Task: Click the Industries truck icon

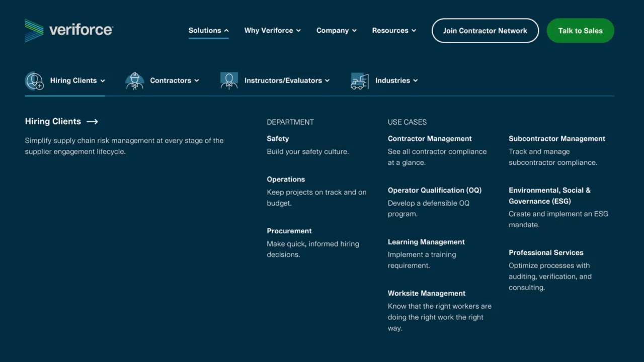Action: 360,81
